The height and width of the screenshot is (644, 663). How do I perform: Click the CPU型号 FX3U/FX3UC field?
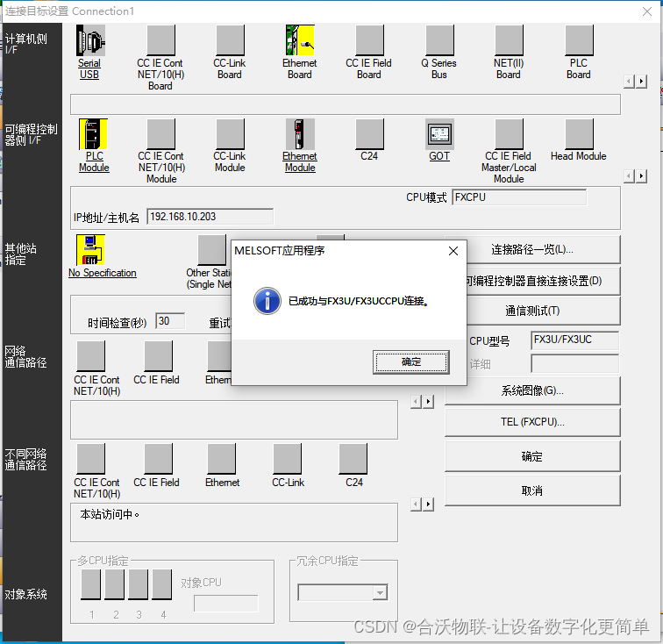point(575,340)
